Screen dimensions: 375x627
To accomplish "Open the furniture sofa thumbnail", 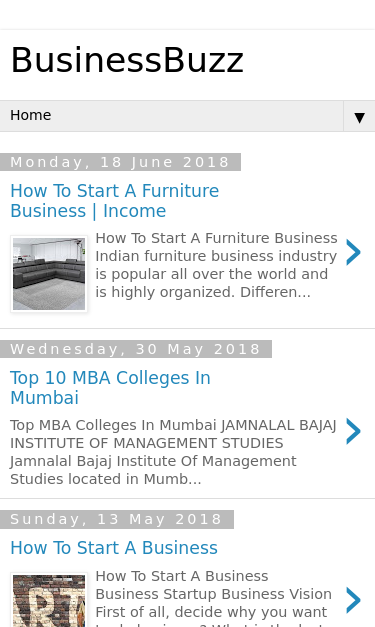I will coord(49,274).
